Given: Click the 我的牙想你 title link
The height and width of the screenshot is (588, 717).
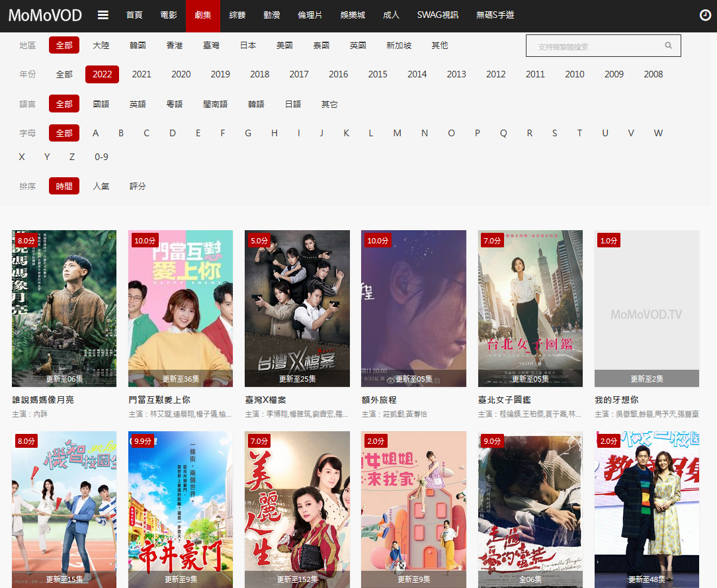Looking at the screenshot, I should pos(616,400).
